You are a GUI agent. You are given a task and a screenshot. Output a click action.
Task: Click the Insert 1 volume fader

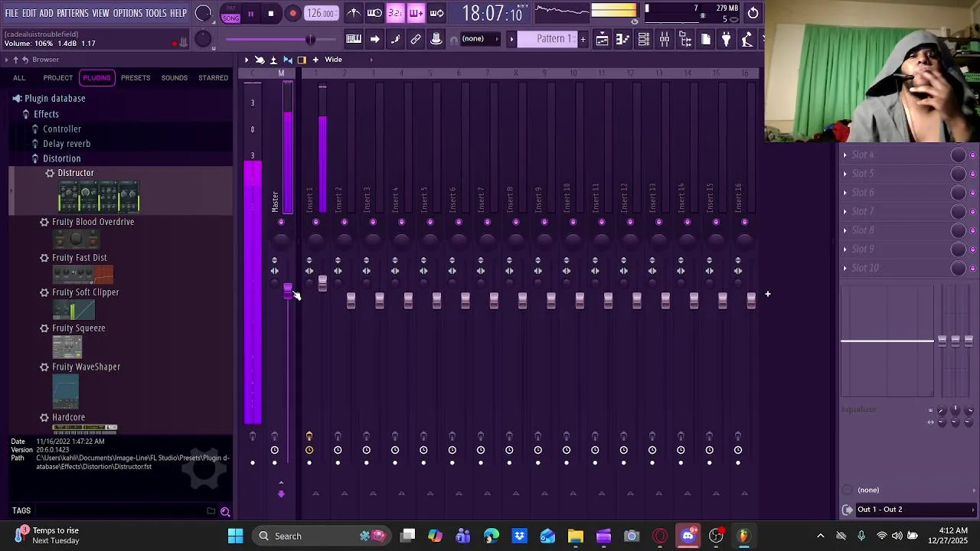(x=322, y=284)
